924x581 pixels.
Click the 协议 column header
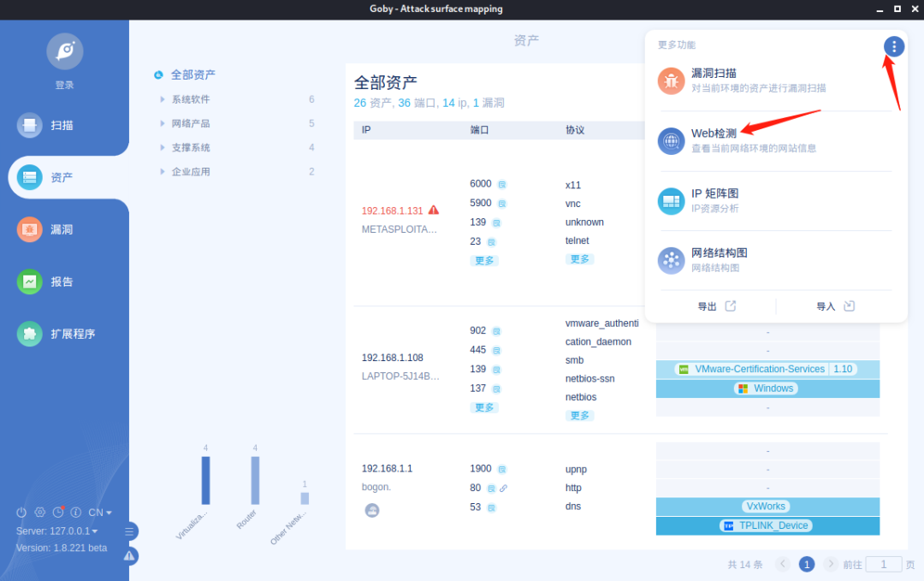(575, 130)
